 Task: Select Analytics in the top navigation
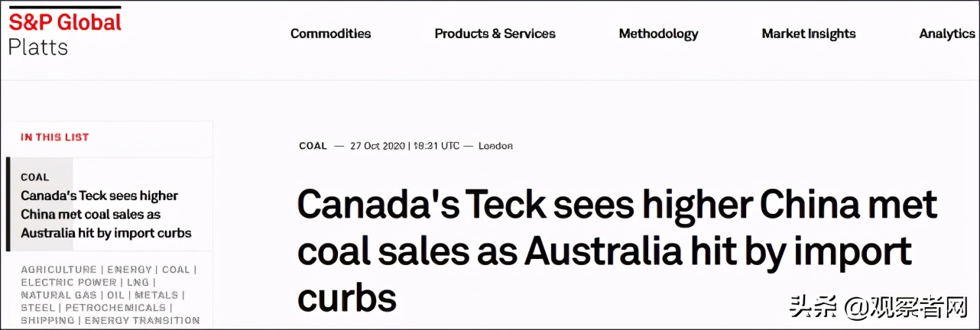(946, 34)
